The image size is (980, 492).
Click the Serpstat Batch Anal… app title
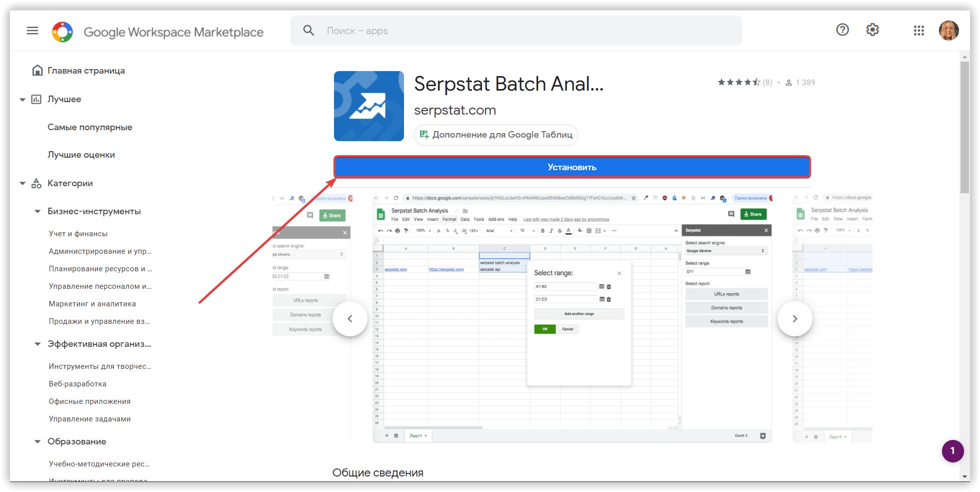[x=509, y=84]
